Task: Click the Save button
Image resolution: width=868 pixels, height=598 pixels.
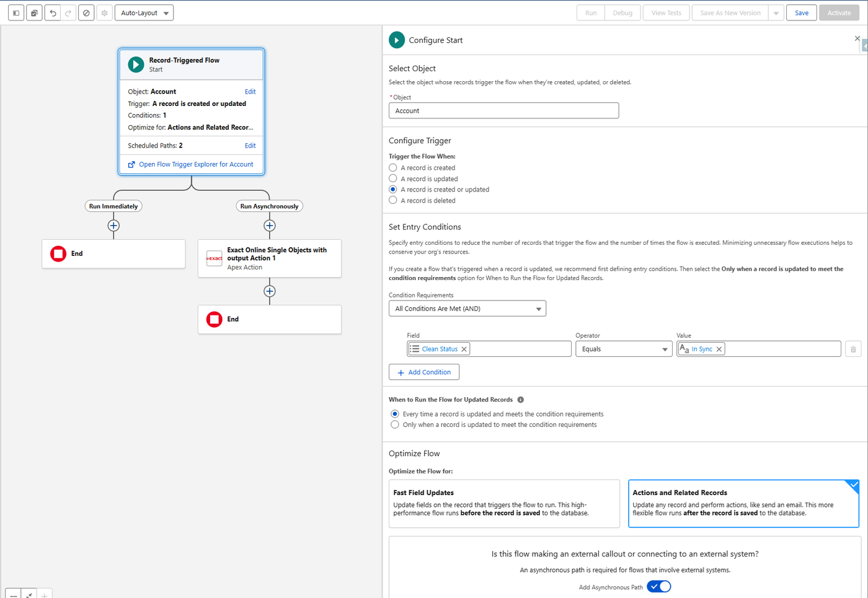Action: pyautogui.click(x=802, y=13)
